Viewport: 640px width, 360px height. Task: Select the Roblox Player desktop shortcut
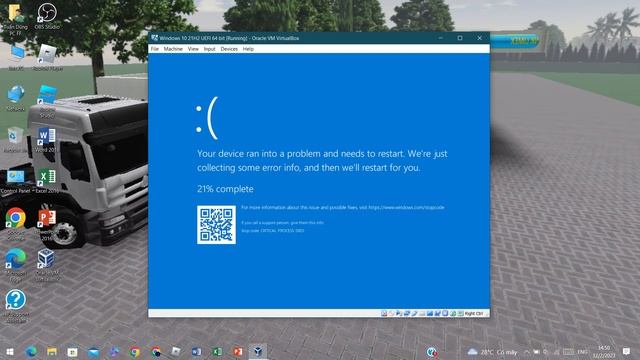47,58
